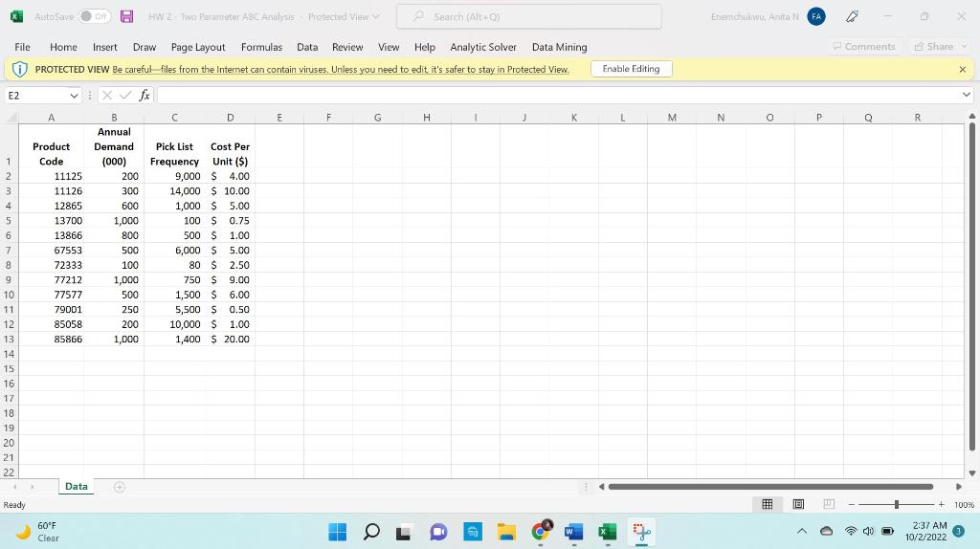Select cell with product code 11125
980x549 pixels.
tap(52, 176)
